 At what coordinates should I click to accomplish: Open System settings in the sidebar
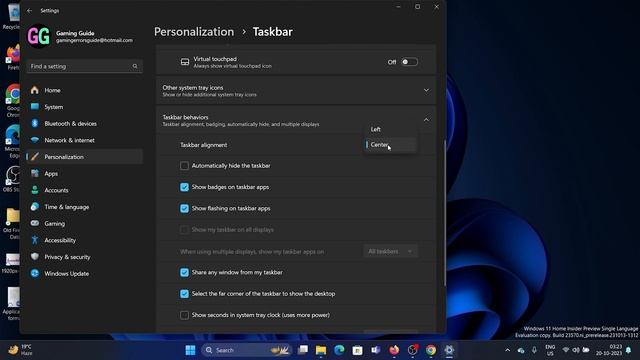click(x=84, y=107)
